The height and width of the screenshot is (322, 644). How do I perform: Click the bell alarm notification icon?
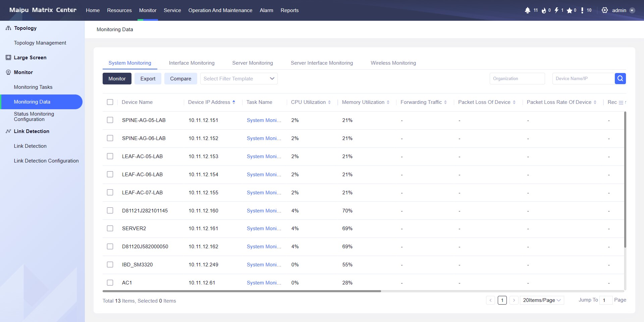(528, 10)
